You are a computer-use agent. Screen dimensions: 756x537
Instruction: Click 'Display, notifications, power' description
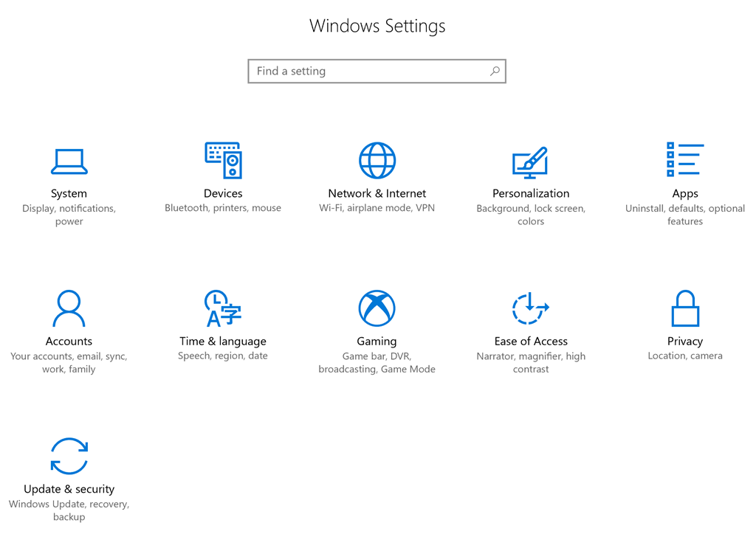69,215
